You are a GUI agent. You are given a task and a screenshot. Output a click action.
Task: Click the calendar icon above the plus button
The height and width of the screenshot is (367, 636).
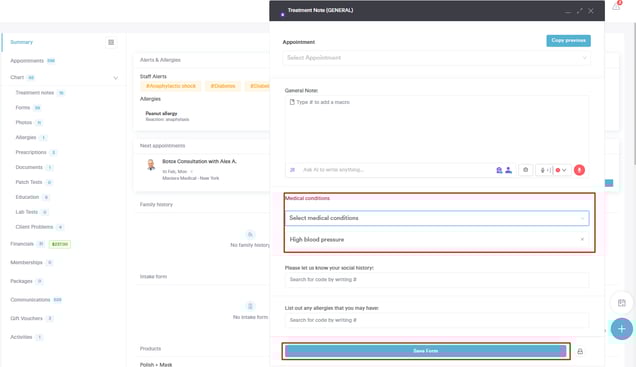[621, 303]
